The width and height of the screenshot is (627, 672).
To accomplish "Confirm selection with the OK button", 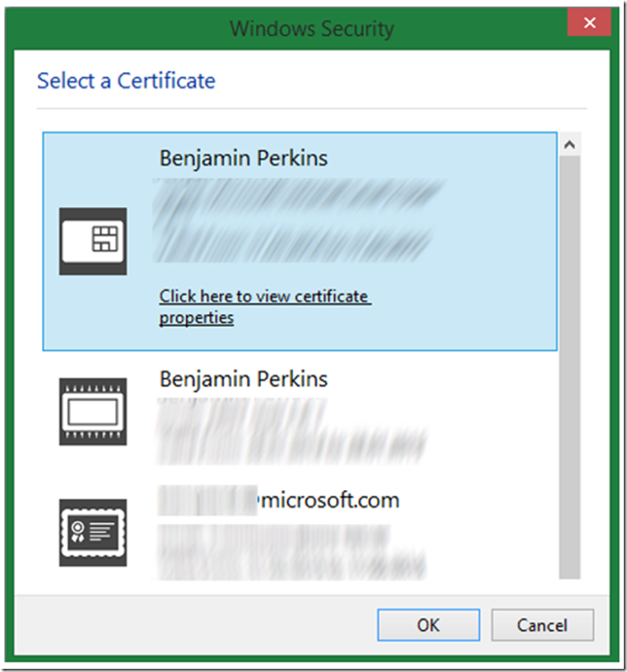I will pyautogui.click(x=428, y=625).
